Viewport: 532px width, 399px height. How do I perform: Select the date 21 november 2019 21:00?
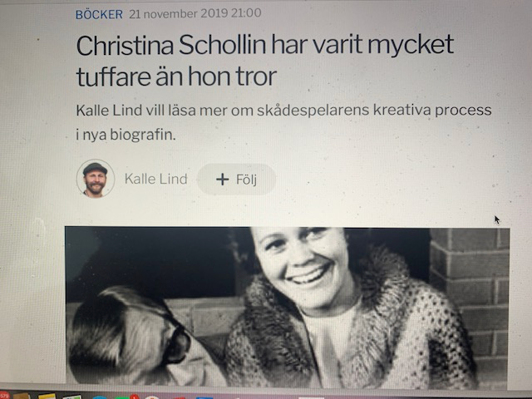195,13
